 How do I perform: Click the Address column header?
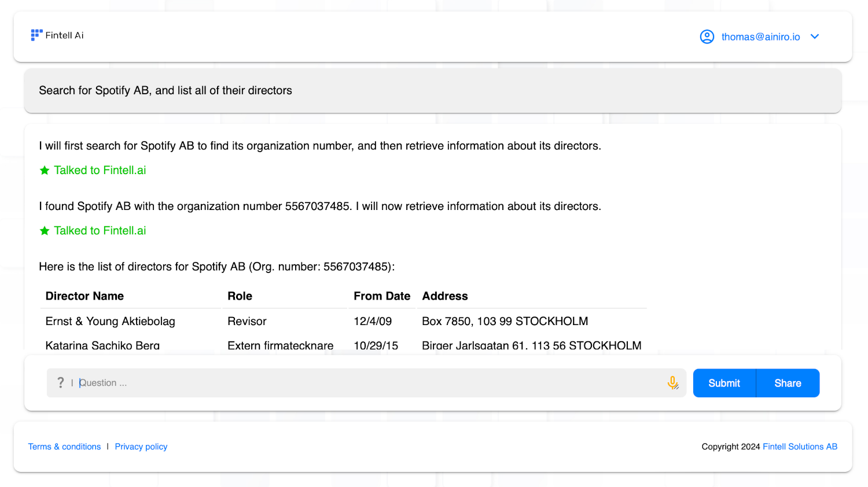pos(445,296)
